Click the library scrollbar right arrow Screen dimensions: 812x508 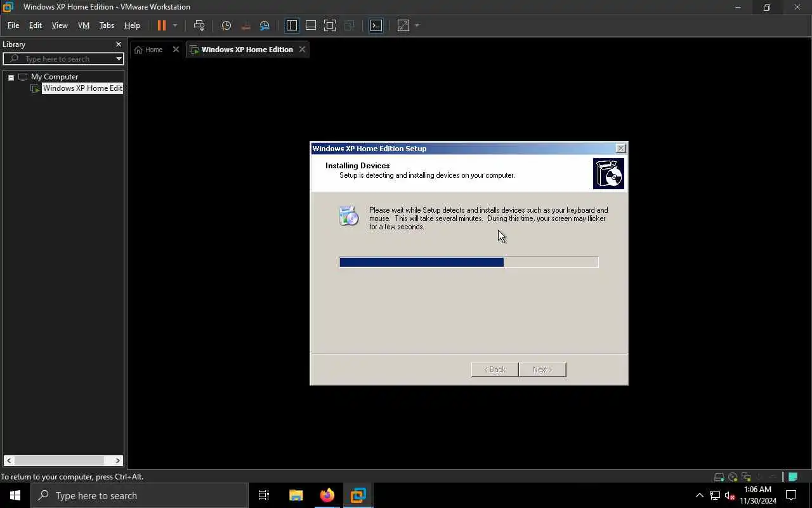[x=117, y=460]
